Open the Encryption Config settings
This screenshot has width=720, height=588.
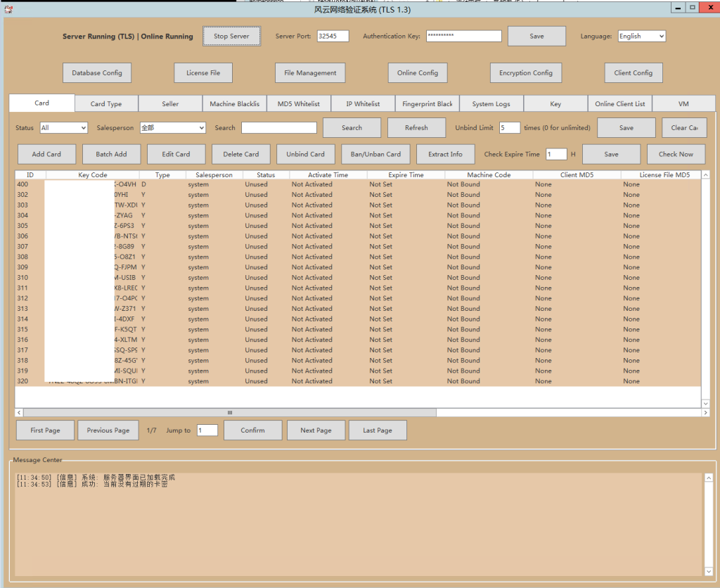coord(525,73)
